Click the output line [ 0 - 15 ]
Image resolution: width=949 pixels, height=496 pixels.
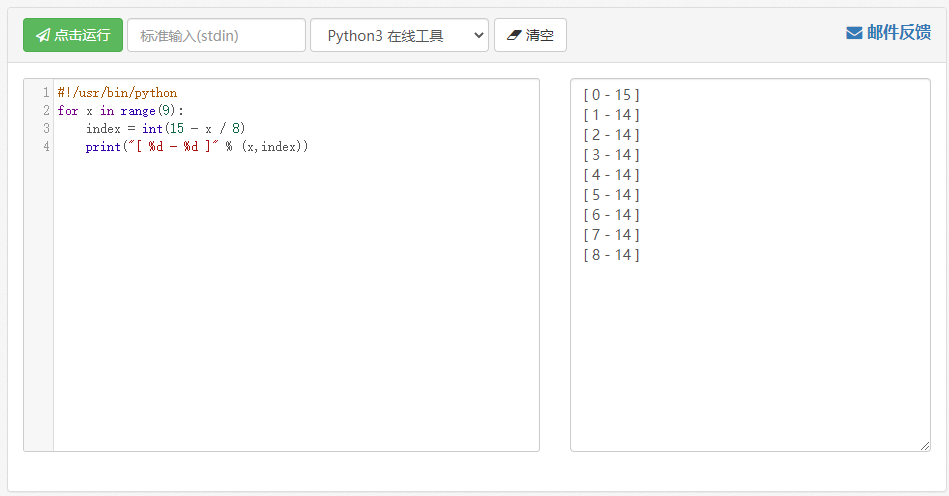point(611,95)
